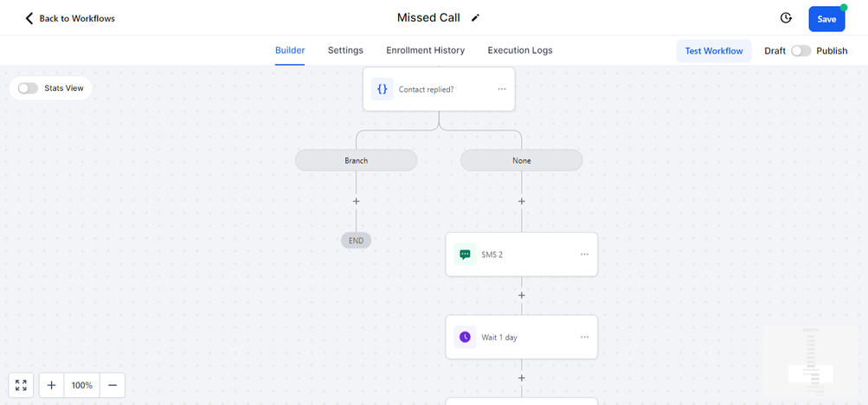Go back to Workflows

[70, 18]
